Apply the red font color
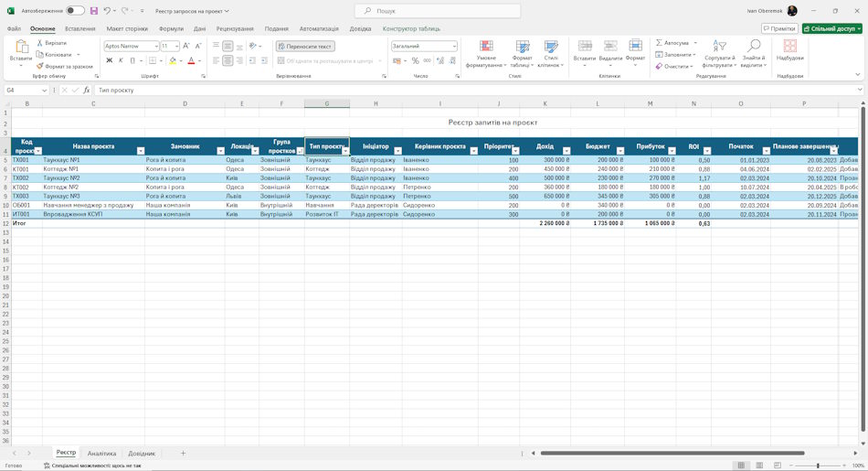This screenshot has height=471, width=868. 191,60
